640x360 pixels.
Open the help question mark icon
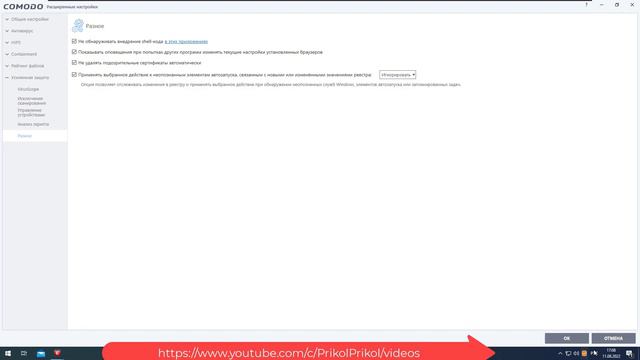[x=587, y=5]
